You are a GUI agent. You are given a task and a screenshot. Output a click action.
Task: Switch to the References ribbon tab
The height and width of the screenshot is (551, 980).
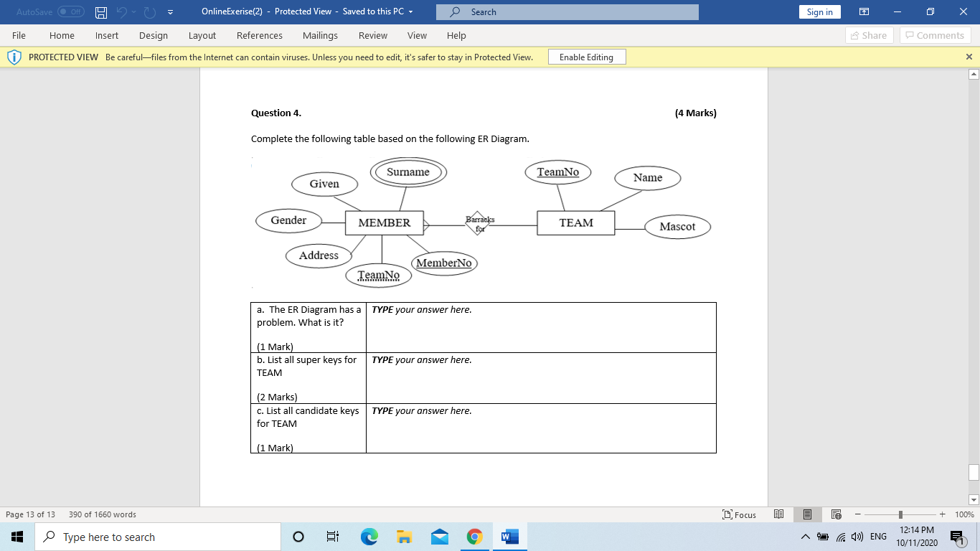click(259, 35)
